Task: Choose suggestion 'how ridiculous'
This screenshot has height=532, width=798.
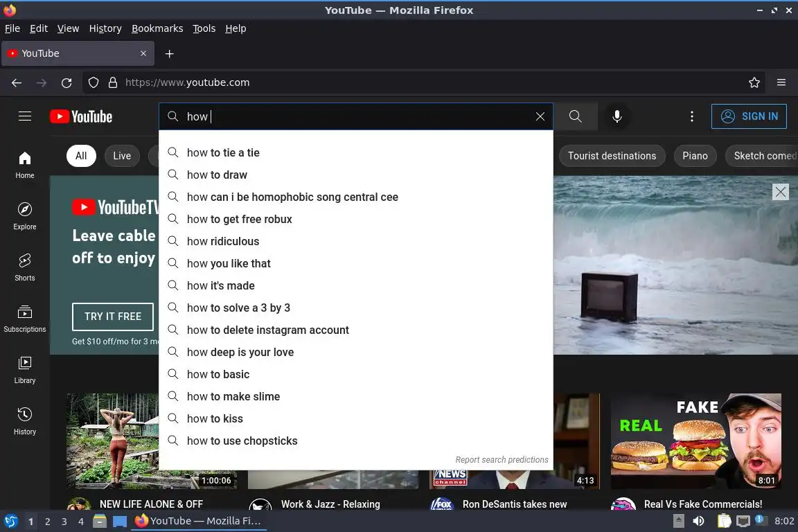Action: coord(356,241)
